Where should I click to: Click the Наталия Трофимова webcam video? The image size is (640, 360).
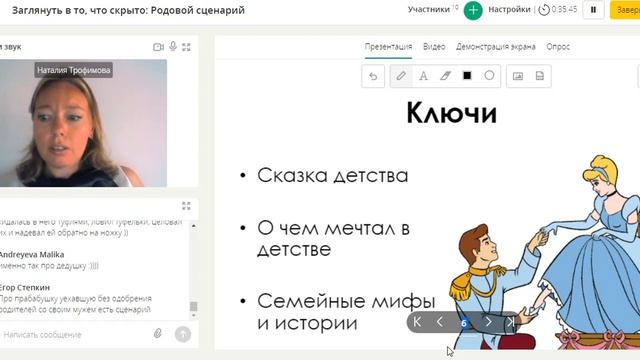83,123
